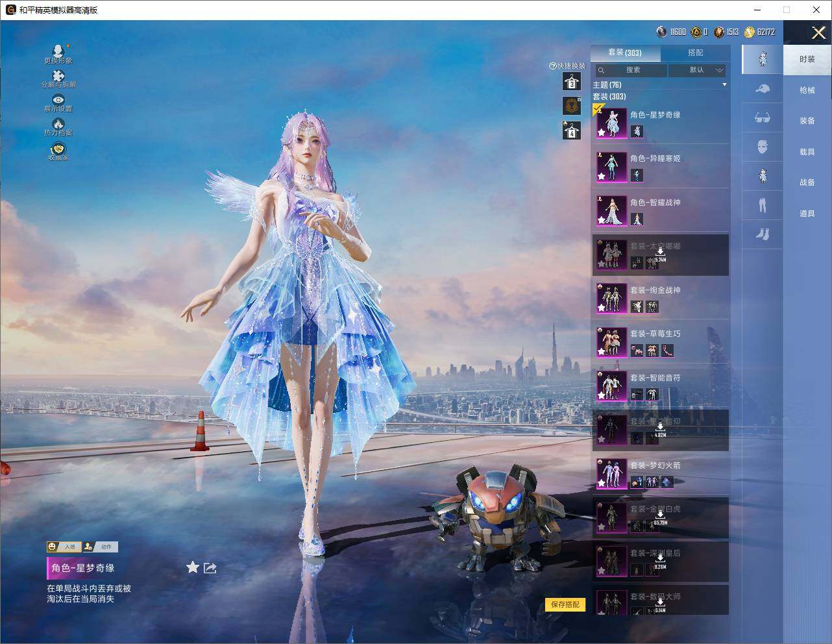Image resolution: width=832 pixels, height=644 pixels.
Task: Select quick-change outfit slot 3 hanger
Action: click(571, 81)
